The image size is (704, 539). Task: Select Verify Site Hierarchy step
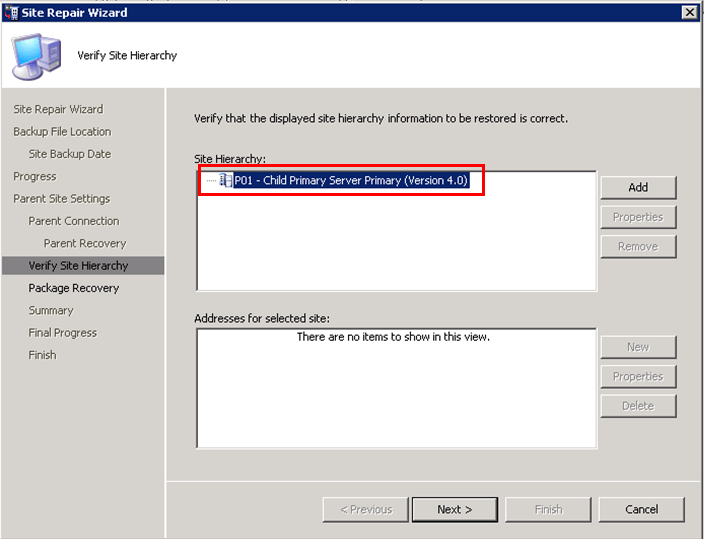click(x=83, y=265)
